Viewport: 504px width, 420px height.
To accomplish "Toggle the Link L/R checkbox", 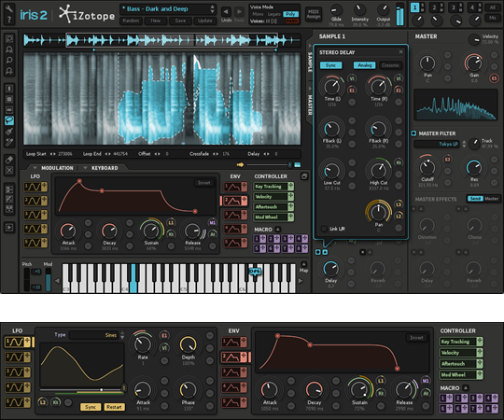I will [x=324, y=229].
